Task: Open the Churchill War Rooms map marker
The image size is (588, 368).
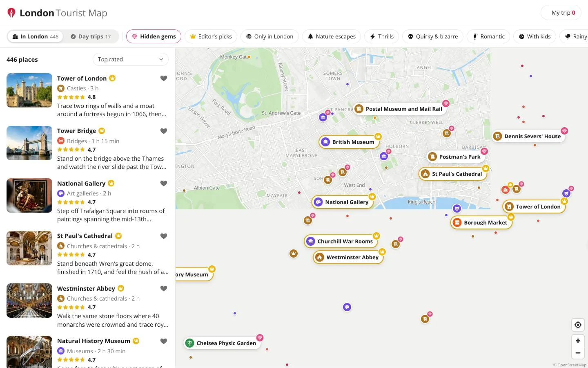Action: click(341, 241)
